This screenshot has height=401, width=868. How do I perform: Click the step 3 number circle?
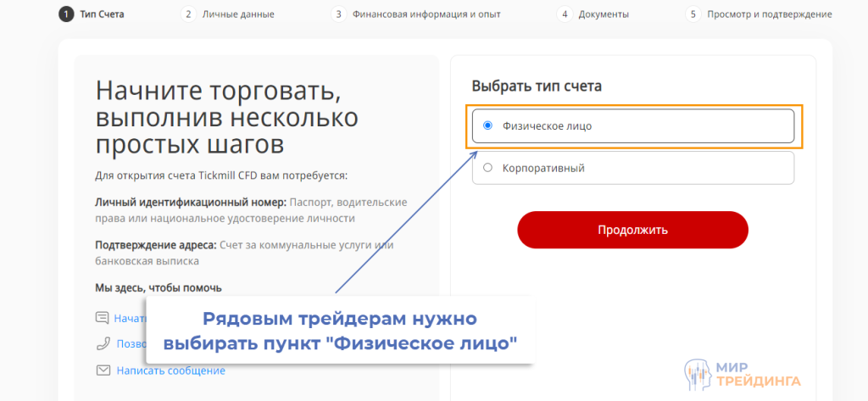338,14
